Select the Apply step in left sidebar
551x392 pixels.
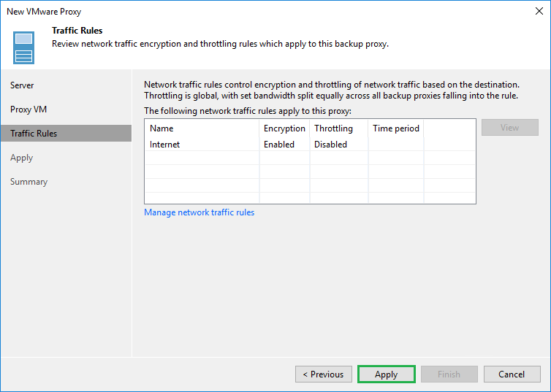point(22,158)
